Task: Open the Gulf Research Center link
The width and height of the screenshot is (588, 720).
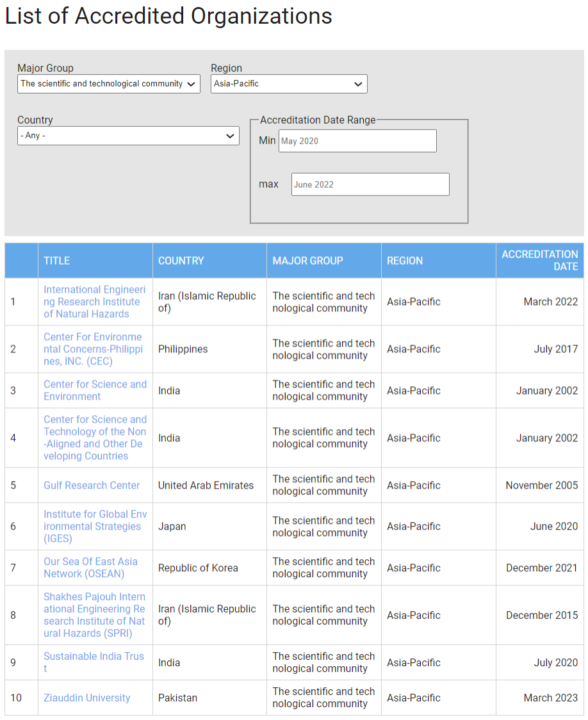Action: point(92,486)
